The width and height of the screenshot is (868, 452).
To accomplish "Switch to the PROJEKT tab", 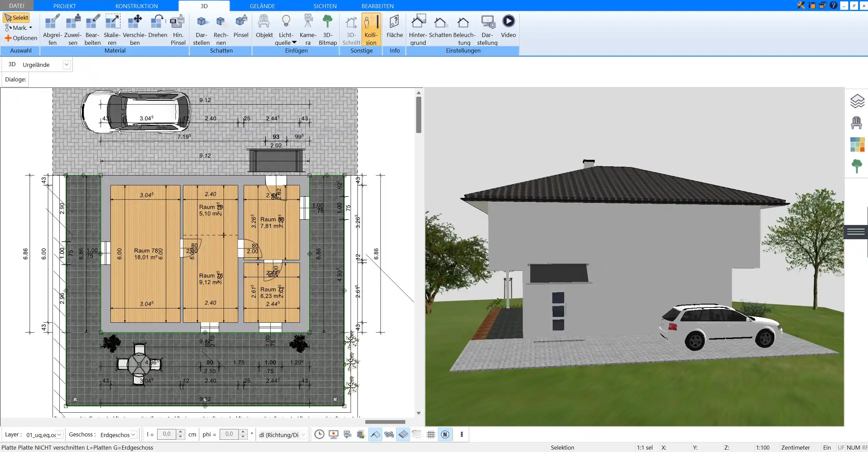I will (x=64, y=6).
